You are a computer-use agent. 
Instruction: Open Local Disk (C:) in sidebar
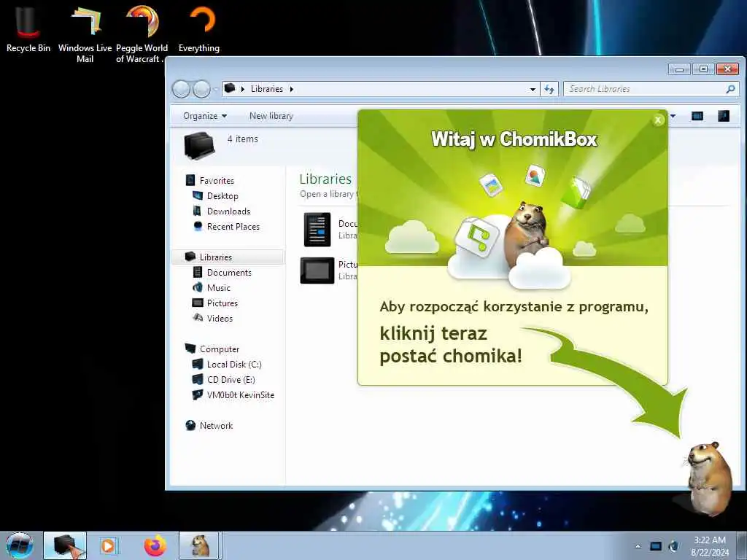[x=234, y=365]
